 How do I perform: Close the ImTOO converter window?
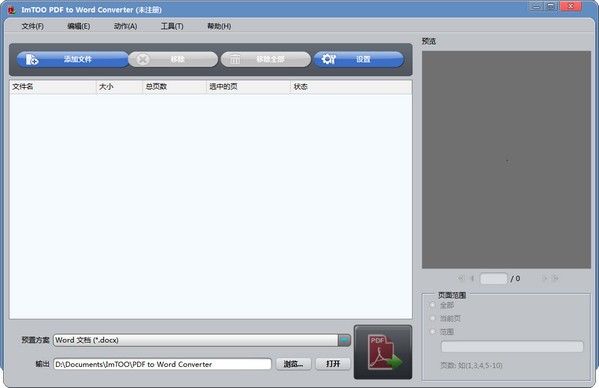click(x=570, y=6)
